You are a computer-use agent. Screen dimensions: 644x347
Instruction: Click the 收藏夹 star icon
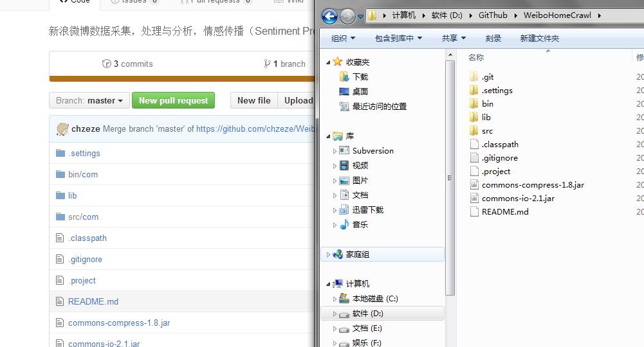point(338,62)
